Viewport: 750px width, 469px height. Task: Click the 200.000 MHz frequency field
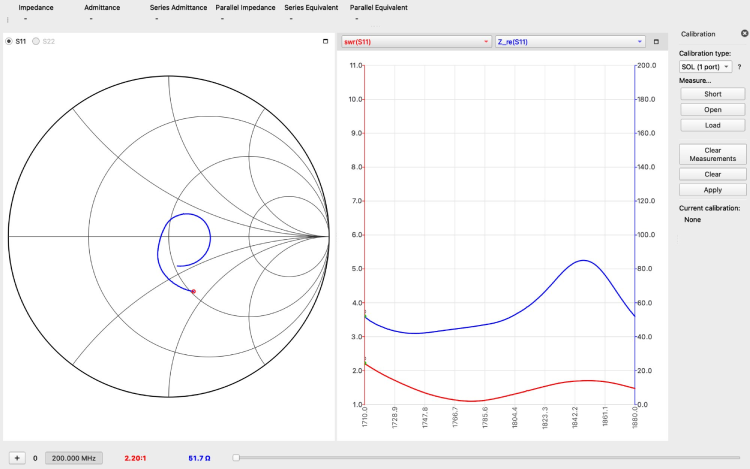click(x=74, y=458)
